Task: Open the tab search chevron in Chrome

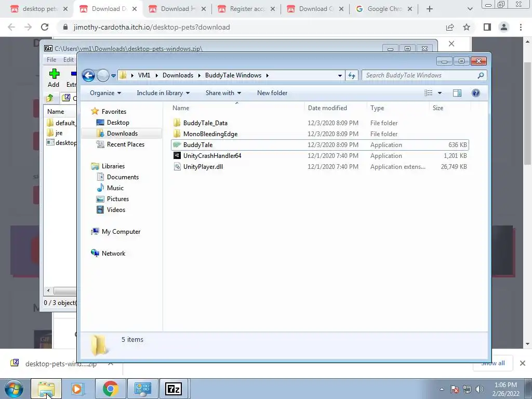Action: pos(470,9)
